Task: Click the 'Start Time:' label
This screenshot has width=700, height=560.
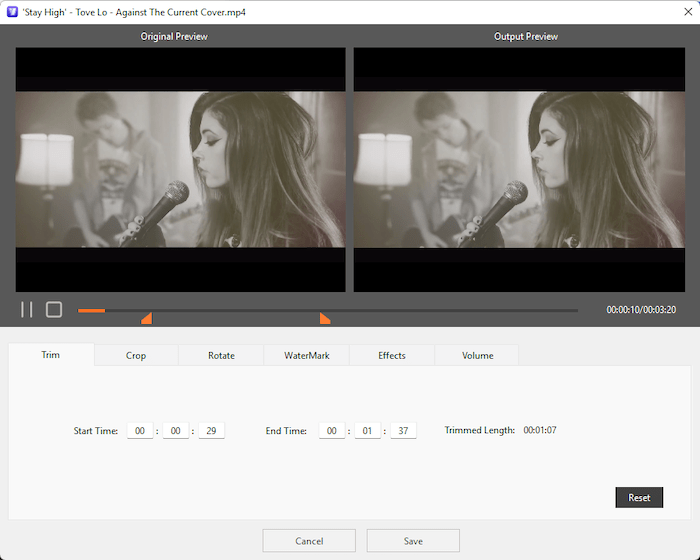Action: 96,431
